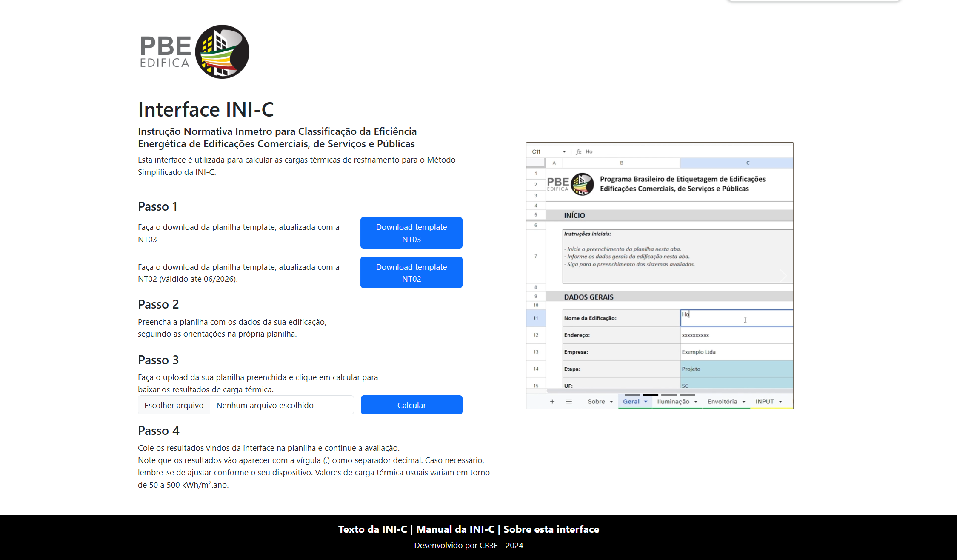Click Escolher arquivo to pick a file

coord(174,405)
